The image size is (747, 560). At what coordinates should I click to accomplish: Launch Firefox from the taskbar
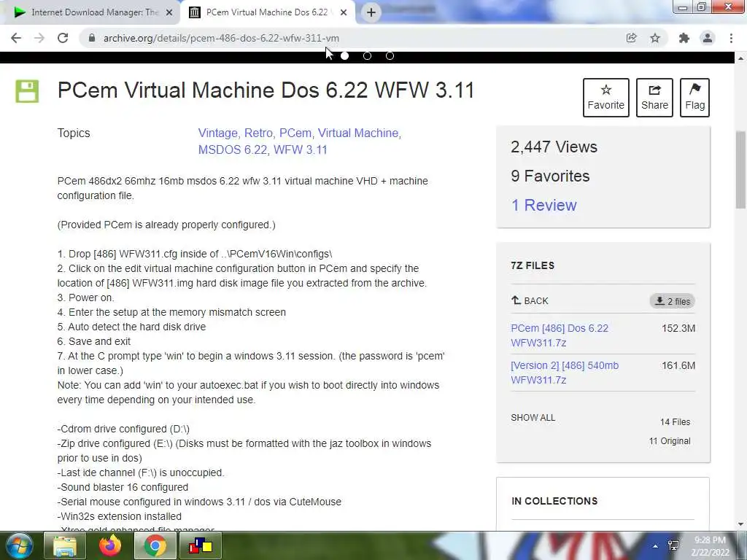[110, 545]
